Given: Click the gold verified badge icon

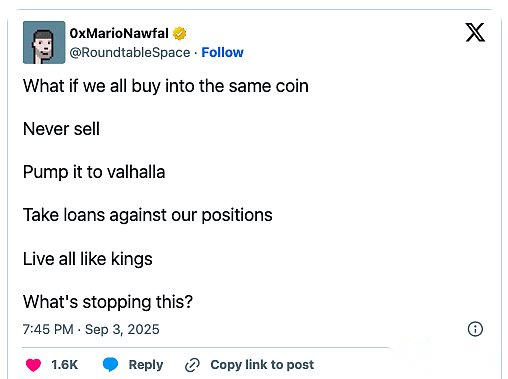Looking at the screenshot, I should click(179, 33).
